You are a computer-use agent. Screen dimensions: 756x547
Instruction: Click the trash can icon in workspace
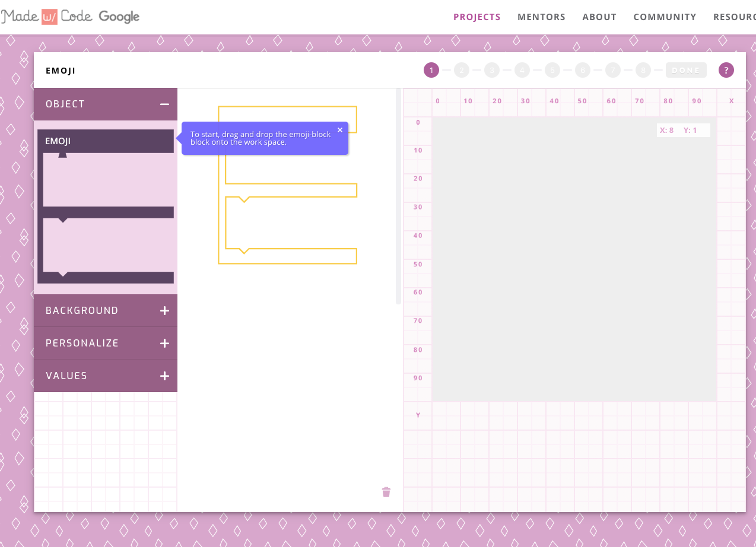pyautogui.click(x=386, y=492)
